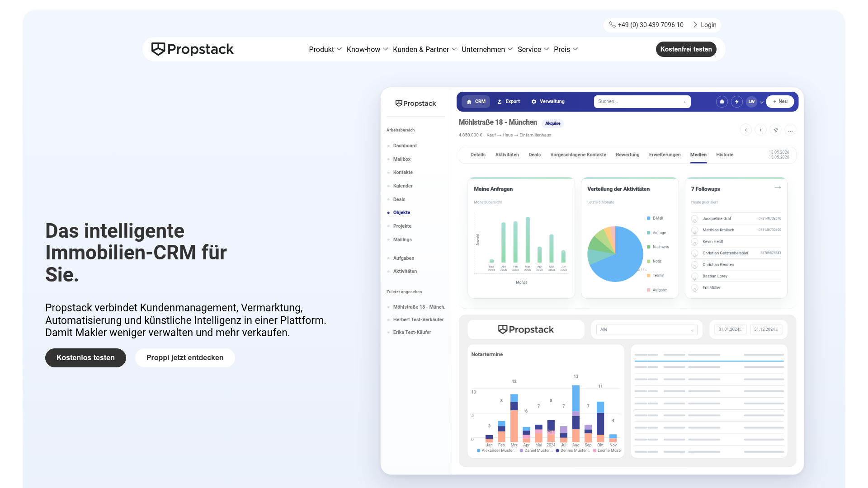Click the Kostenfrei testen button
Screen dimensions: 868x488
coord(686,49)
